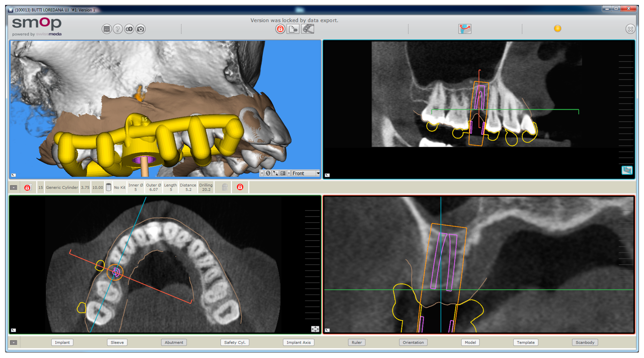Viewport: 644px width, 358px height.
Task: Open the help question mark icon
Action: (x=118, y=29)
